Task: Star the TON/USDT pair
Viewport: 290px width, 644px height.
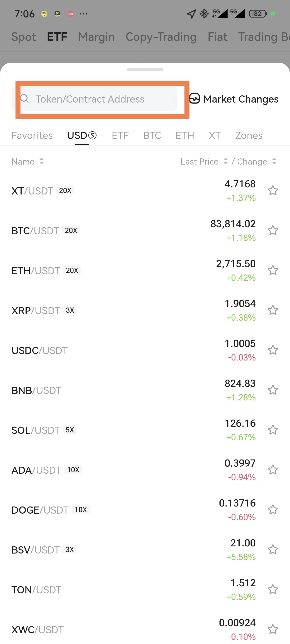Action: 273,589
